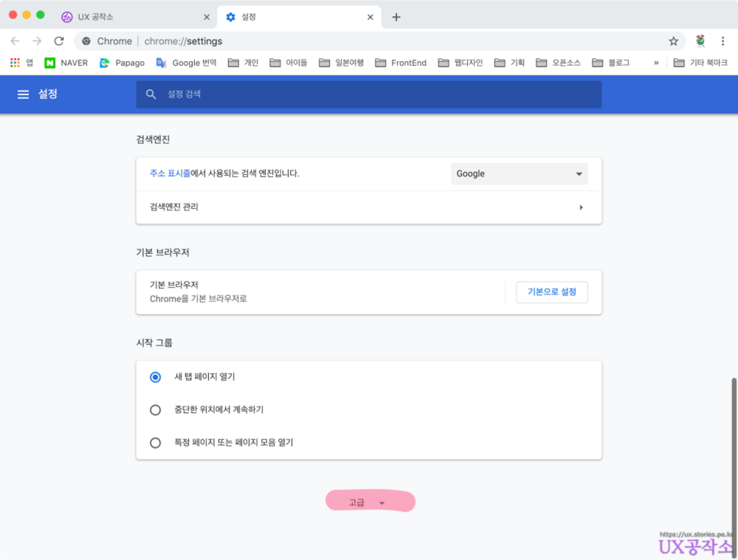Expand 검색엔진 관리 row arrow

coord(581,208)
